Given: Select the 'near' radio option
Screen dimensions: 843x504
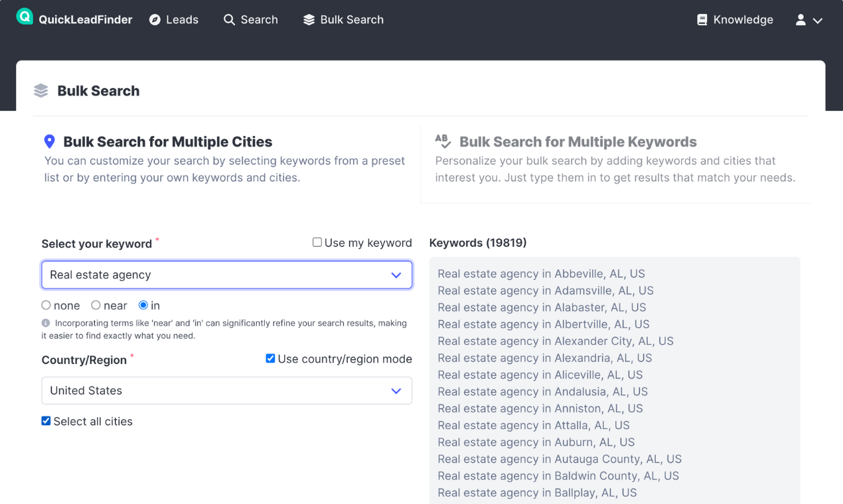Looking at the screenshot, I should [96, 305].
